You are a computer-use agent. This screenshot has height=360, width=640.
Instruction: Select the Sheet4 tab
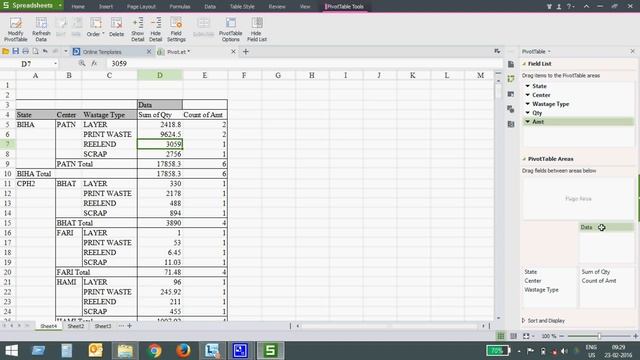pos(49,326)
